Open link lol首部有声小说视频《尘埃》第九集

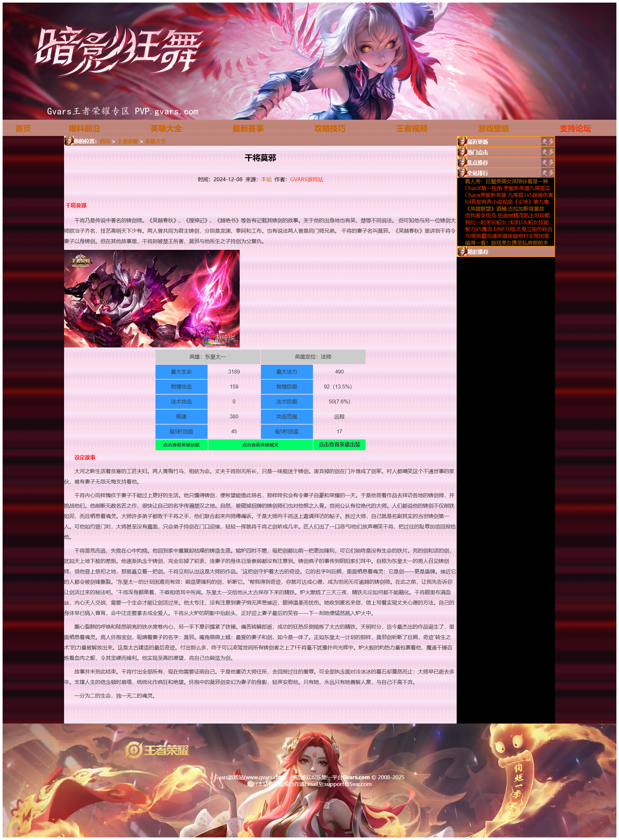point(507,202)
